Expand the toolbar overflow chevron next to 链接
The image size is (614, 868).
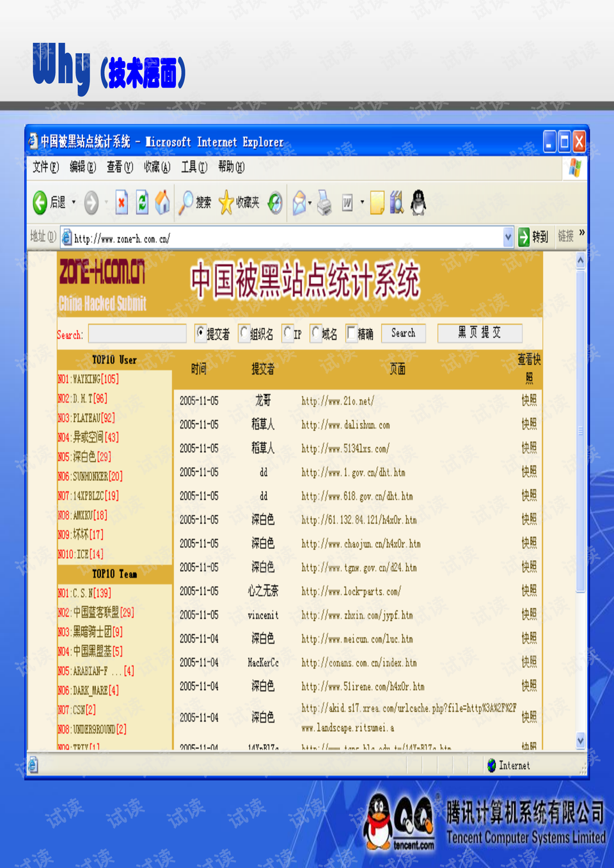582,233
